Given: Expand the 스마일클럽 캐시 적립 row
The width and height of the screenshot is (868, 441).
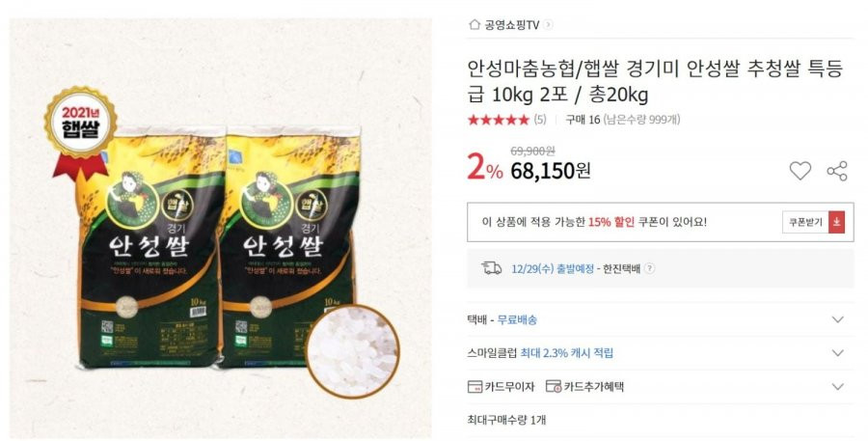Looking at the screenshot, I should coord(661,353).
